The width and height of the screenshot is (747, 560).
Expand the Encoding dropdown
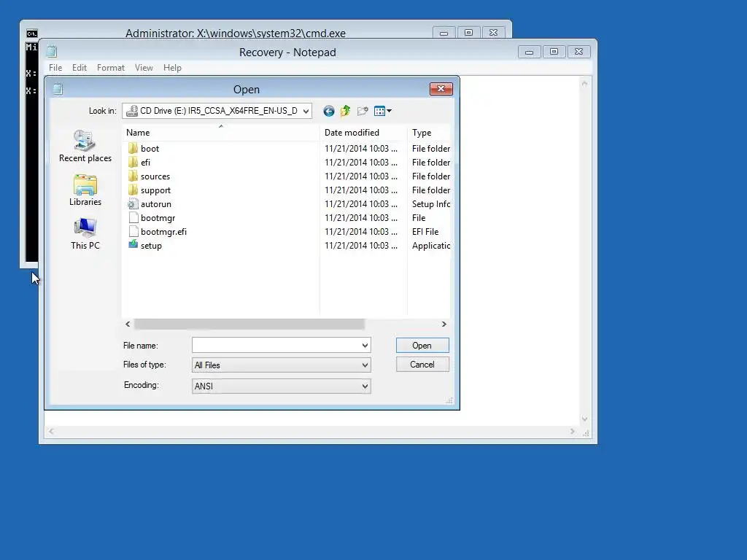pyautogui.click(x=365, y=386)
